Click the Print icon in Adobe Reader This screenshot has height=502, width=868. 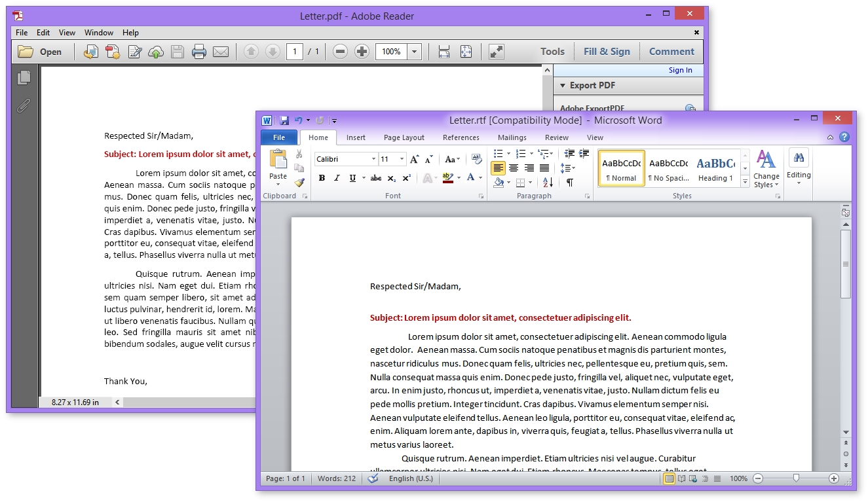[x=199, y=52]
